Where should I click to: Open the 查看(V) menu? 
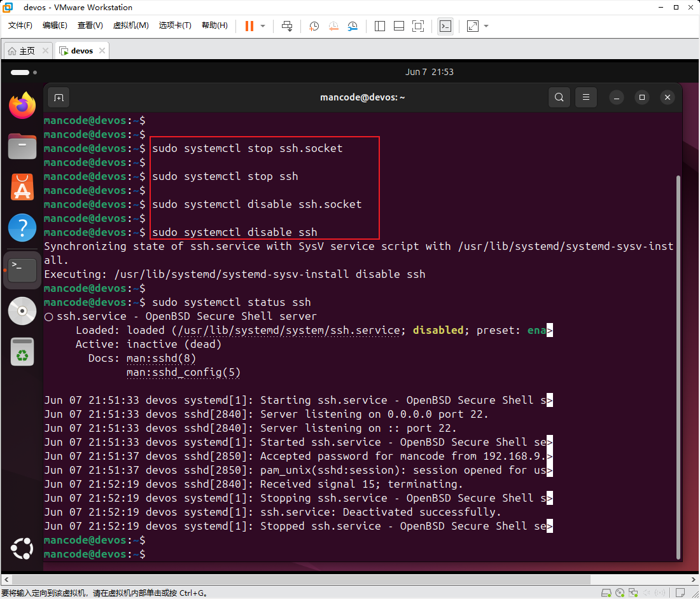[x=90, y=25]
